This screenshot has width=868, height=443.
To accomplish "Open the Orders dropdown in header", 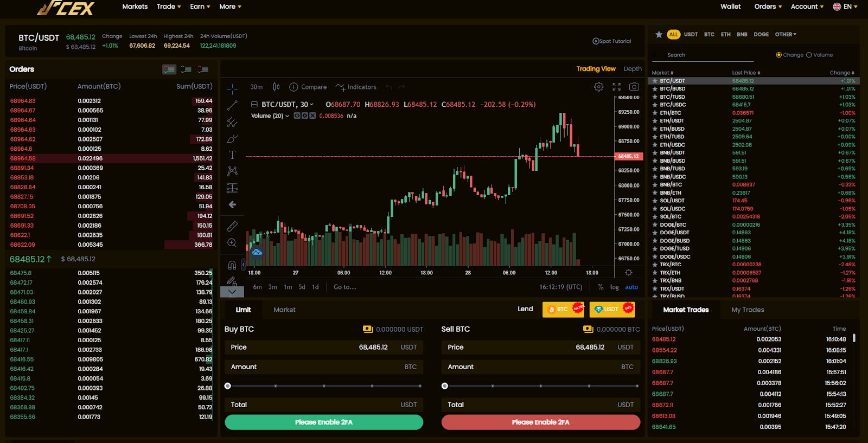I will (x=768, y=7).
